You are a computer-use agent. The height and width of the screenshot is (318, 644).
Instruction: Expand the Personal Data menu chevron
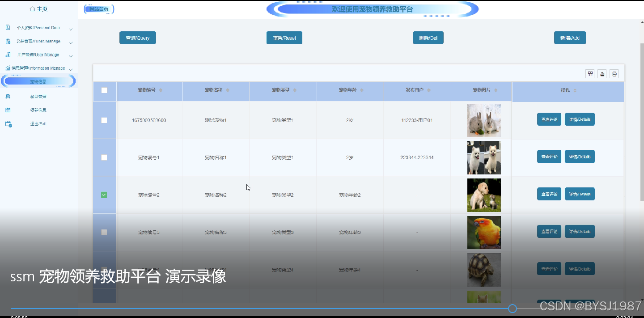tap(71, 29)
